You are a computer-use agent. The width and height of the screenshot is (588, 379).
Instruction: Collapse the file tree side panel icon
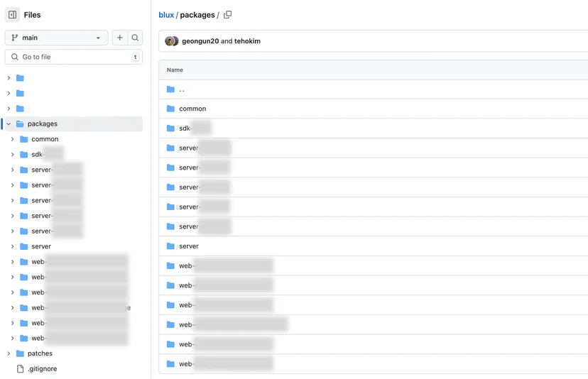(12, 15)
